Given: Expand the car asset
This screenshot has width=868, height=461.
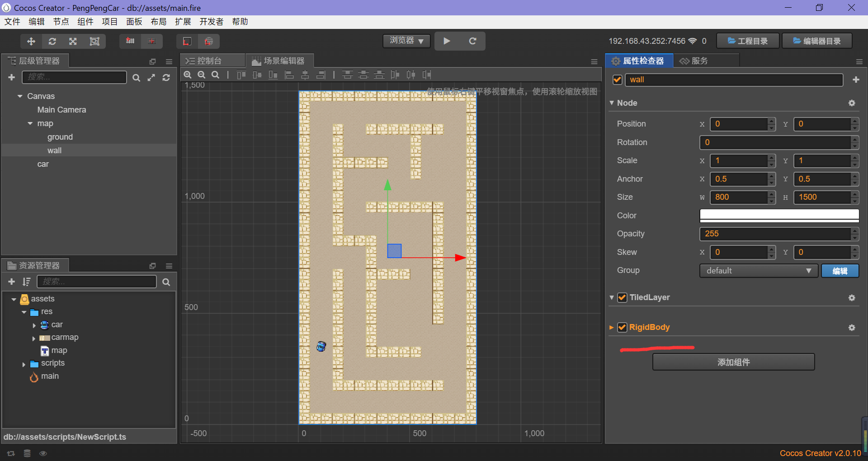Looking at the screenshot, I should (x=34, y=325).
